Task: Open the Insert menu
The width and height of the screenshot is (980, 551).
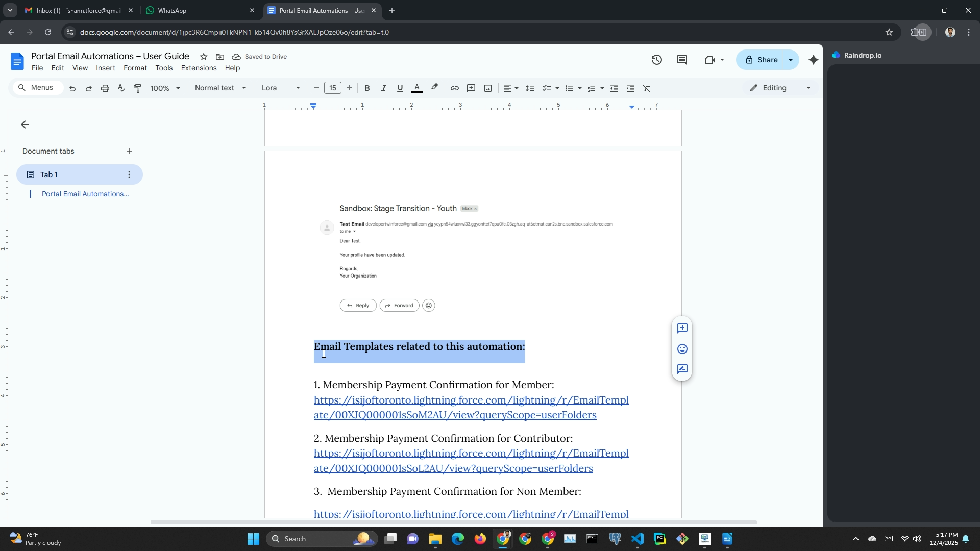Action: tap(106, 68)
